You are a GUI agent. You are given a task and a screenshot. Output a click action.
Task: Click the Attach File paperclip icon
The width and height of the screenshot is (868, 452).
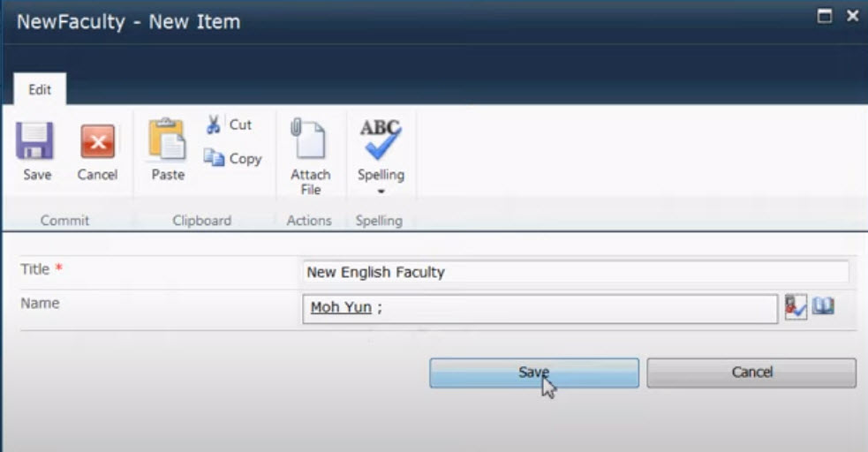pos(308,139)
